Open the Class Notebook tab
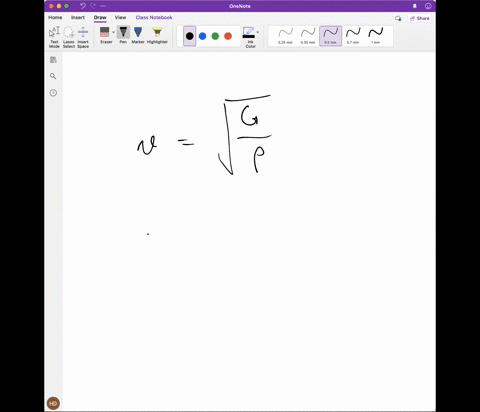Viewport: 480px width, 412px height. (154, 17)
